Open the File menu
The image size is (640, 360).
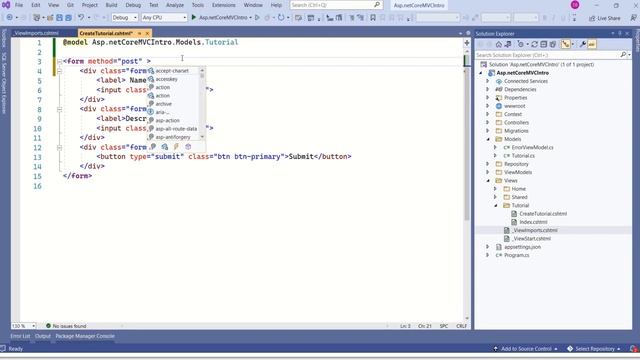click(19, 5)
